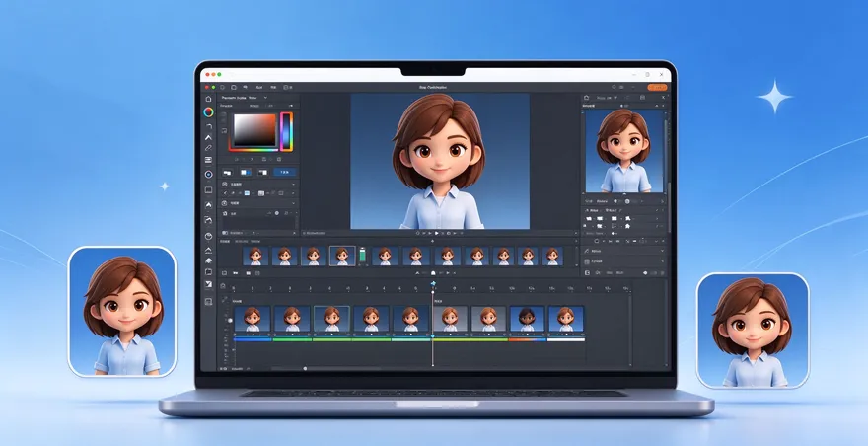Screen dimensions: 868x446
Task: Click the green battery-shaped marker in filmstrip
Action: [x=363, y=255]
